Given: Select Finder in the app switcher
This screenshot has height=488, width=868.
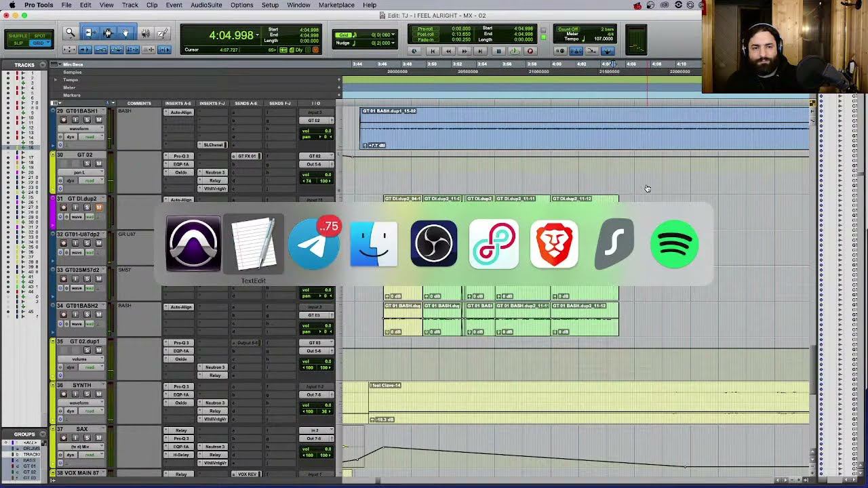Looking at the screenshot, I should click(374, 244).
